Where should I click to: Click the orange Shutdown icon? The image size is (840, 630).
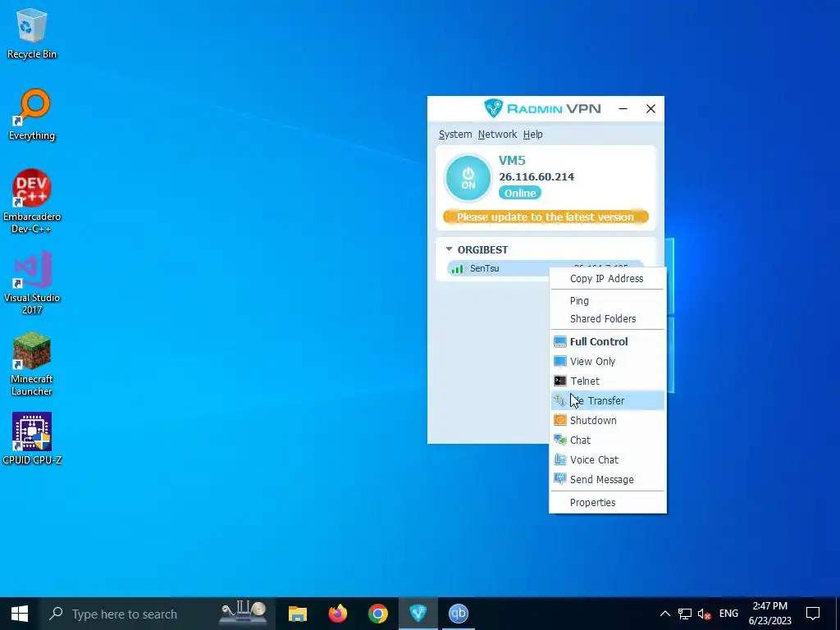pyautogui.click(x=559, y=421)
